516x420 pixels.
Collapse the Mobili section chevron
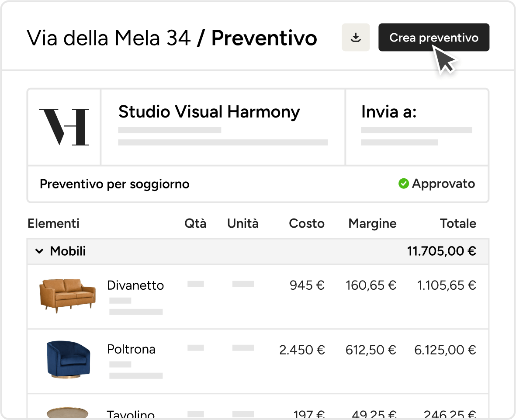[x=39, y=251]
